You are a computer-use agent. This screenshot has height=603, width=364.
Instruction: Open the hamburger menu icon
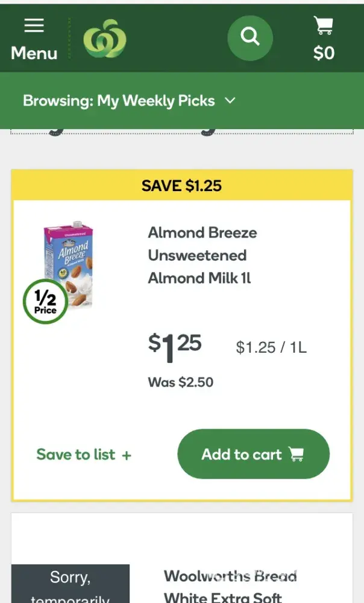click(x=34, y=25)
